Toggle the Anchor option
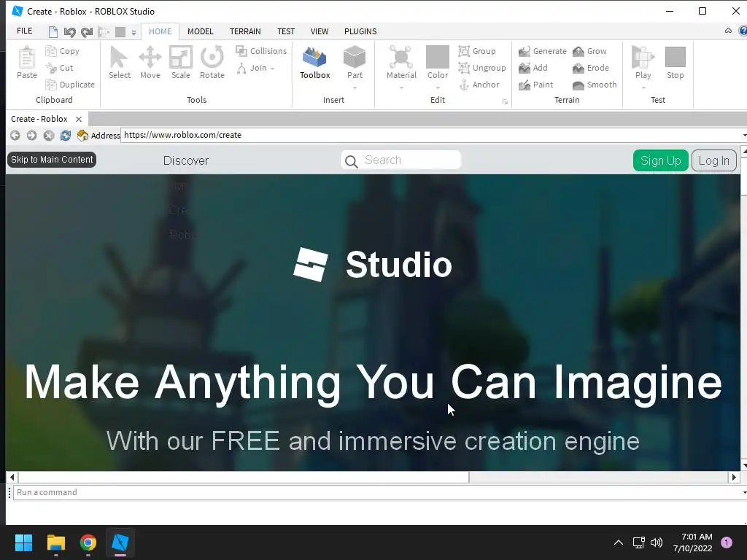 pyautogui.click(x=479, y=85)
